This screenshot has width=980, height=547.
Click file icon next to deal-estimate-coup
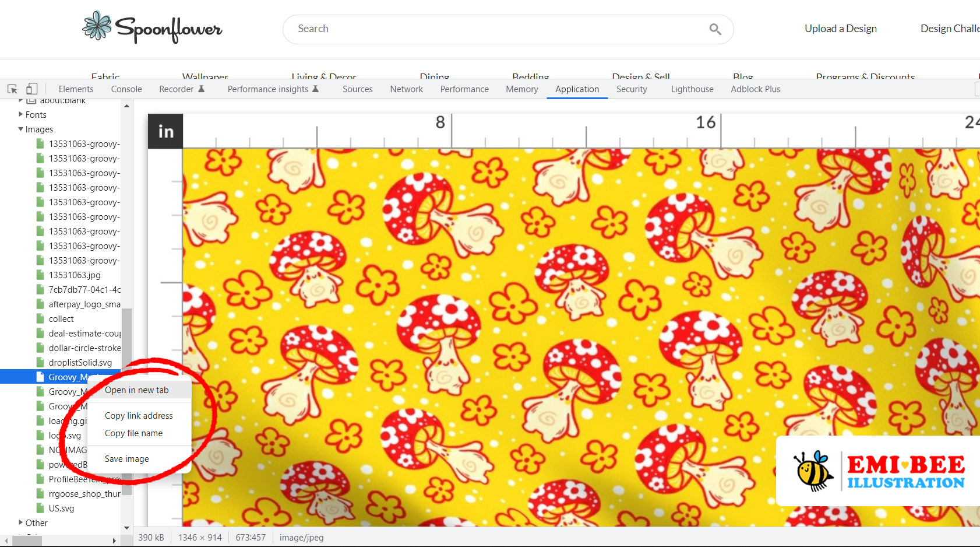(x=40, y=333)
